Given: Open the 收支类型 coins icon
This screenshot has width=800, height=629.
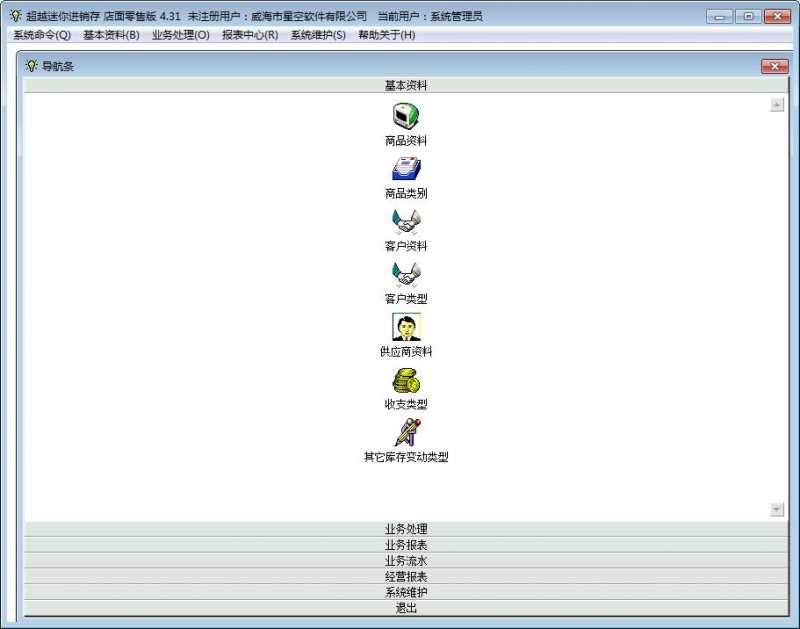Looking at the screenshot, I should (x=406, y=380).
